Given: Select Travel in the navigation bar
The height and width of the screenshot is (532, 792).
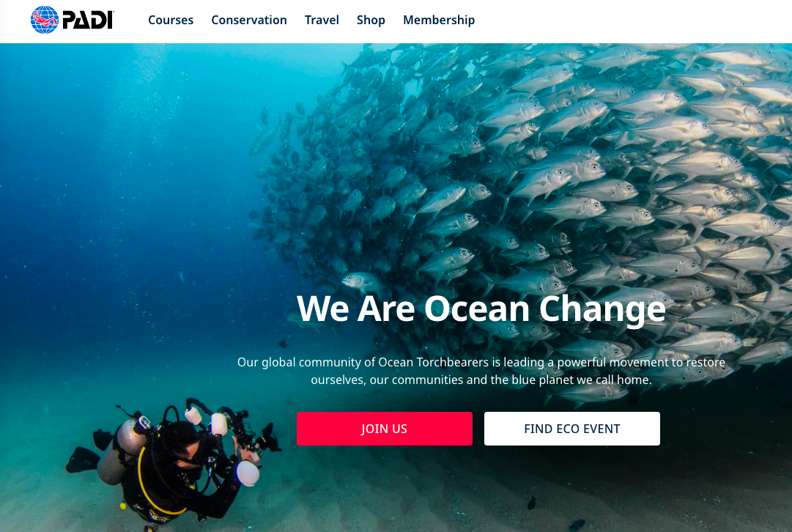Looking at the screenshot, I should 322,21.
